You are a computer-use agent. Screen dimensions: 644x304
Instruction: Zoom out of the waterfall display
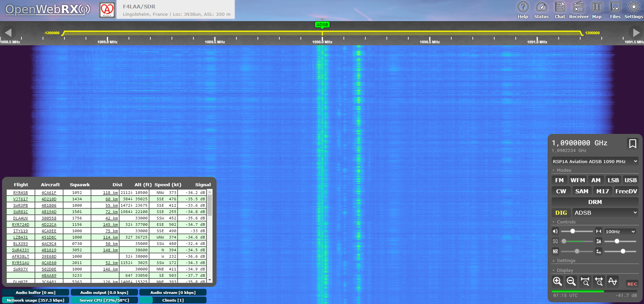[x=571, y=281]
